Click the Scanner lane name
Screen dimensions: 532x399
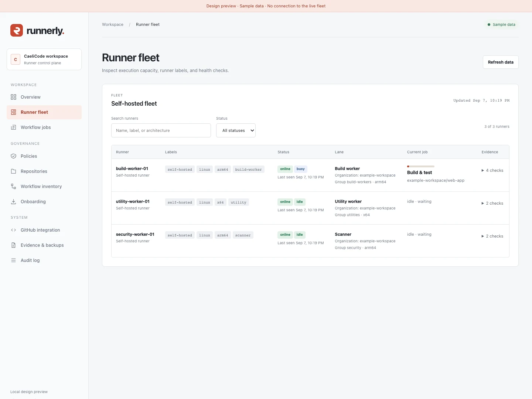click(343, 234)
